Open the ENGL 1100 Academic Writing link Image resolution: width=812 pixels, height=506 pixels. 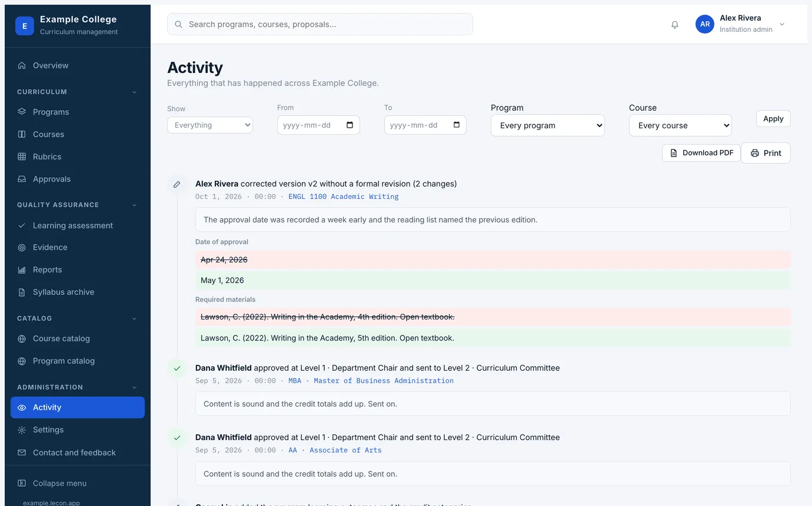pos(344,197)
